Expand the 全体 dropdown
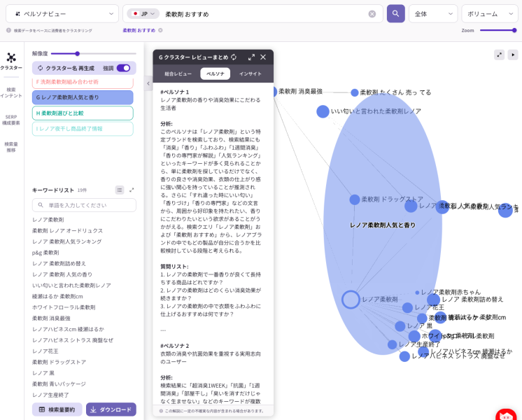 tap(432, 13)
